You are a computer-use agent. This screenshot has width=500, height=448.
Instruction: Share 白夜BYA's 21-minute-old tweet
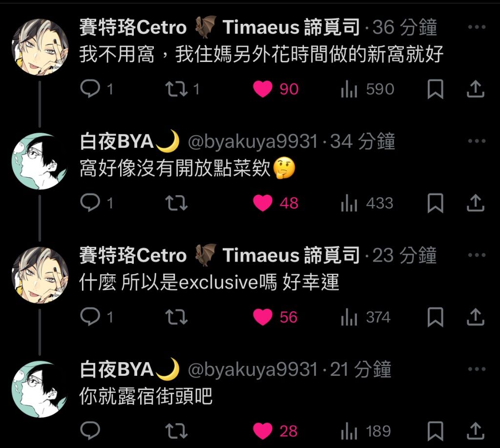(x=476, y=431)
